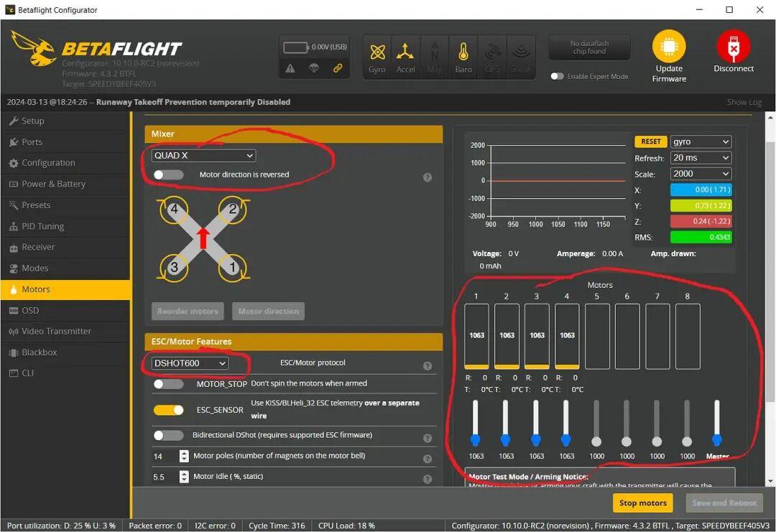This screenshot has height=532, width=776.
Task: Open help for ESC/Motor protocol
Action: point(428,366)
